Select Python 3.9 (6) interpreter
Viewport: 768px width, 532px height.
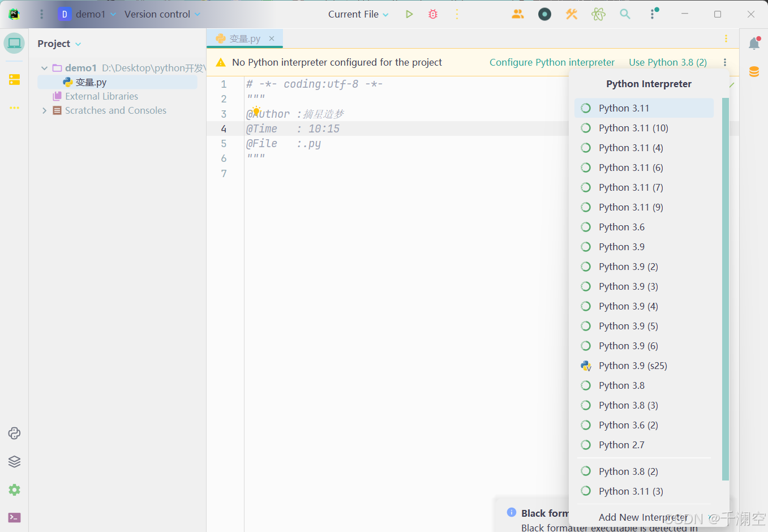[x=644, y=346]
